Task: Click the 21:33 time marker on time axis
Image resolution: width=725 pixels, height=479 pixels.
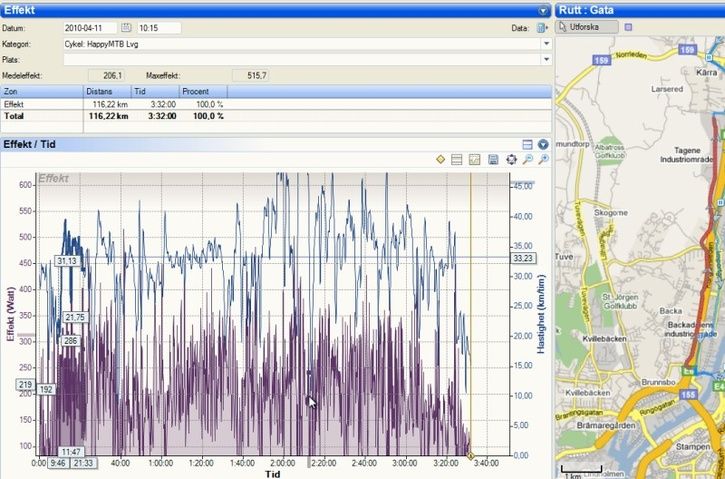Action: [x=83, y=463]
